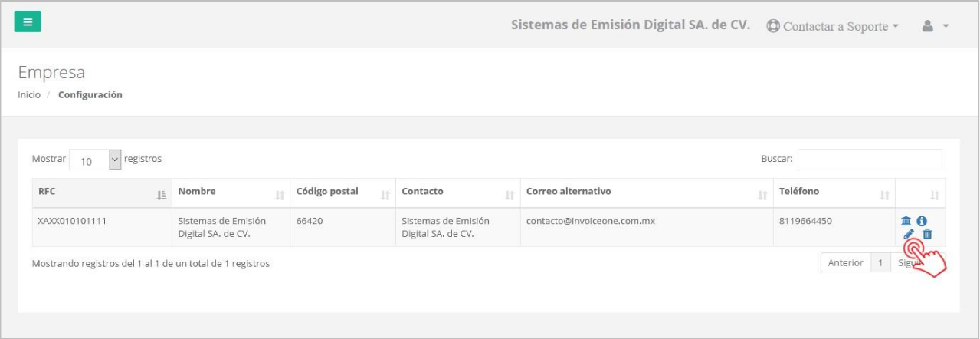Open the green hamburger sidebar menu
Image resolution: width=980 pixels, height=339 pixels.
click(28, 22)
